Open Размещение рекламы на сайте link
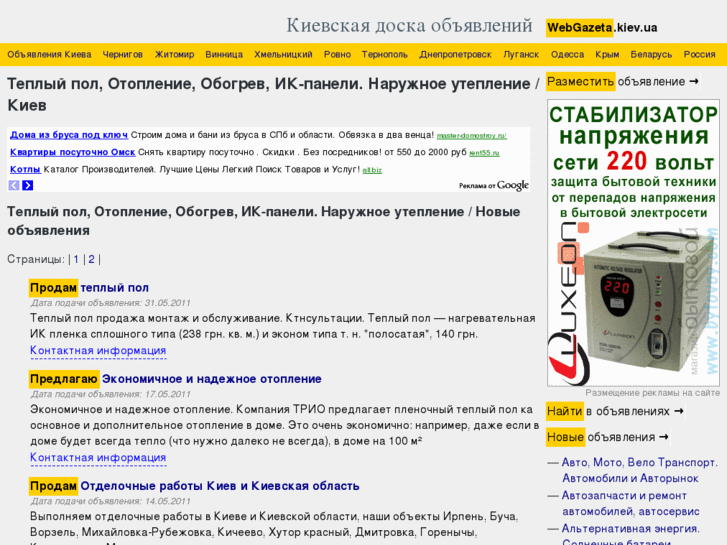Viewport: 727px width, 545px height. pos(652,393)
